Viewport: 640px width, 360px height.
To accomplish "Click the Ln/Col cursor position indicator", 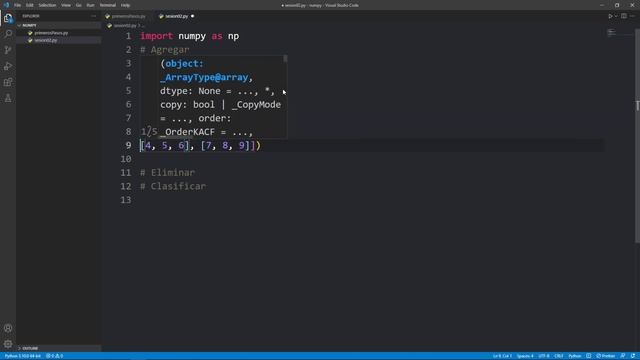I will point(502,356).
